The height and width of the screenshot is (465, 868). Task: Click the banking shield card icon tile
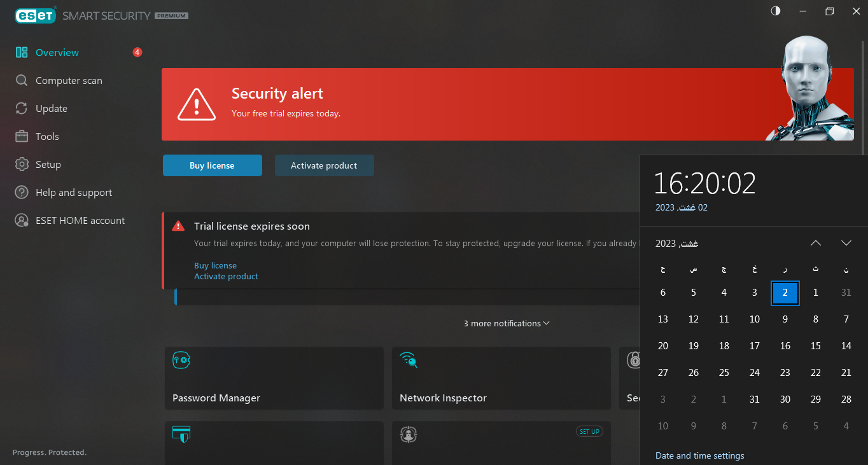click(x=182, y=434)
